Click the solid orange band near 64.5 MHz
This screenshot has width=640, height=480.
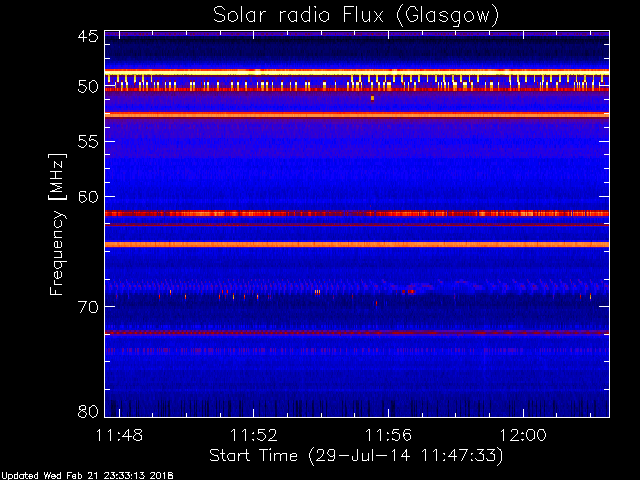[x=357, y=244]
